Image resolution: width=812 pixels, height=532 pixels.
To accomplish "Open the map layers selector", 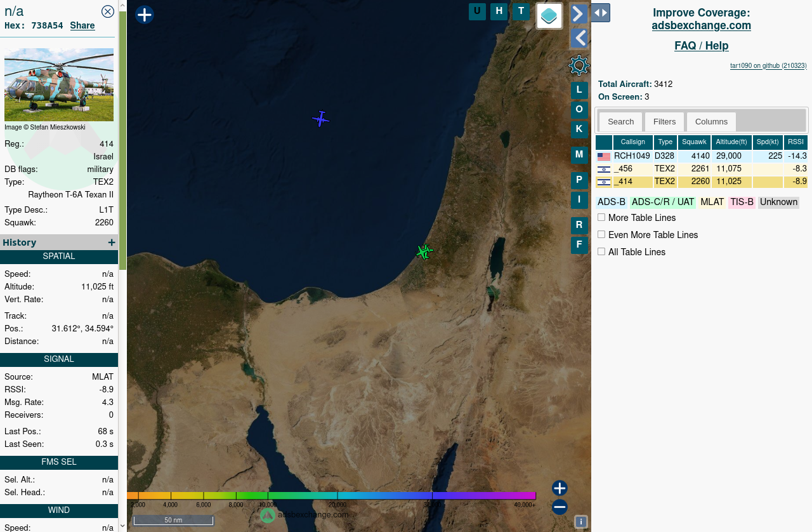I will tap(549, 16).
